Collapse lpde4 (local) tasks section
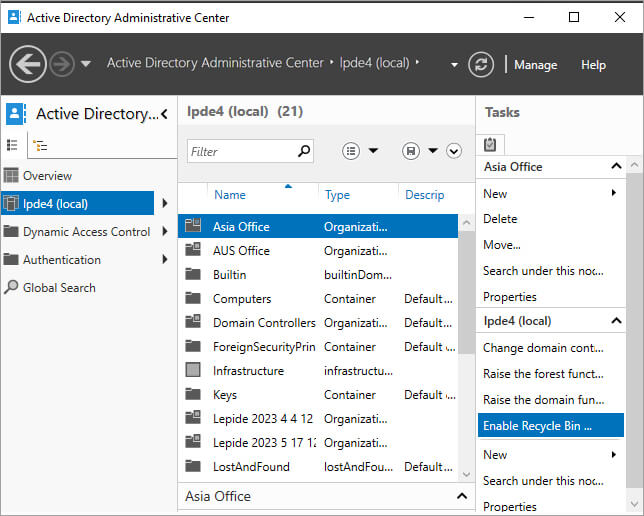The image size is (644, 516). [x=616, y=321]
